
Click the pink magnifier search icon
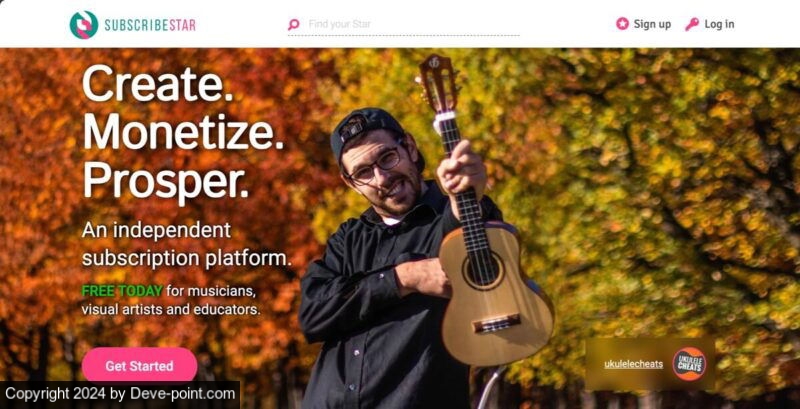293,24
